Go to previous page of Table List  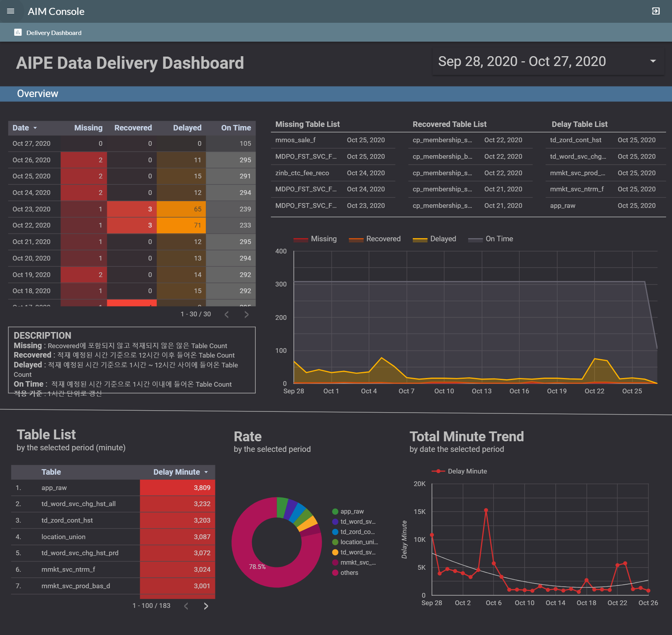point(186,606)
